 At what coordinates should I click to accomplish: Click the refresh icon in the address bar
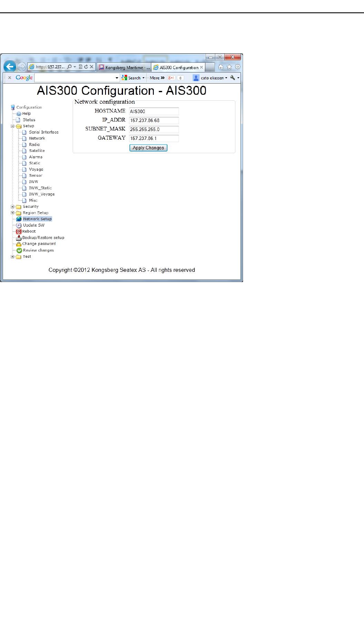(86, 67)
